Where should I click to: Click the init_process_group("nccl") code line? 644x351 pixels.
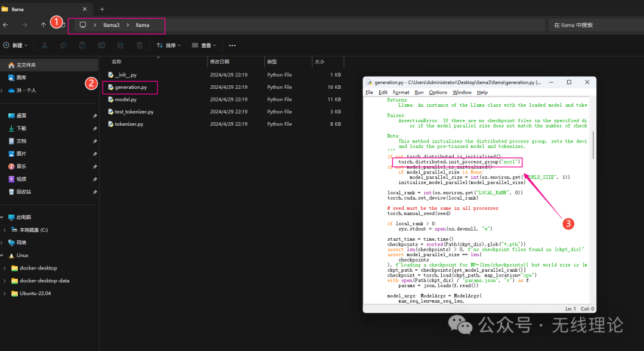click(459, 161)
